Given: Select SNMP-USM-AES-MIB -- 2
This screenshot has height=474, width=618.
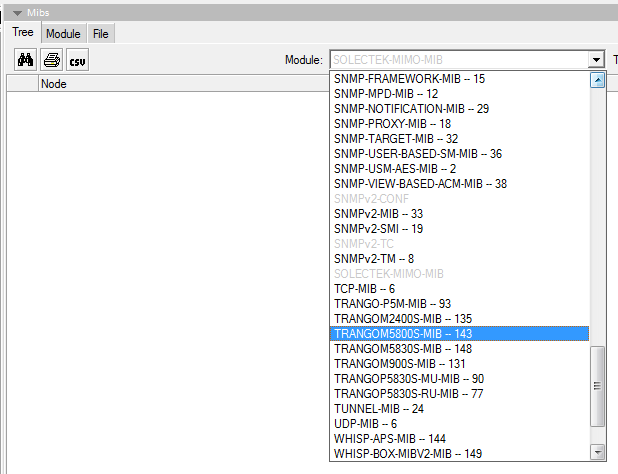Looking at the screenshot, I should tap(460, 169).
